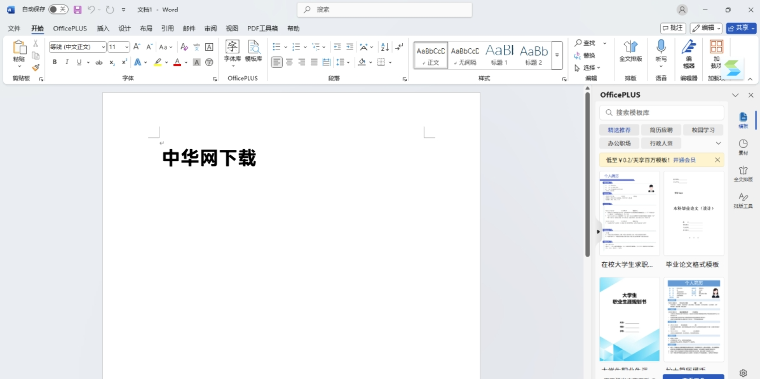Toggle Character Border button
The width and height of the screenshot is (760, 379).
209,47
